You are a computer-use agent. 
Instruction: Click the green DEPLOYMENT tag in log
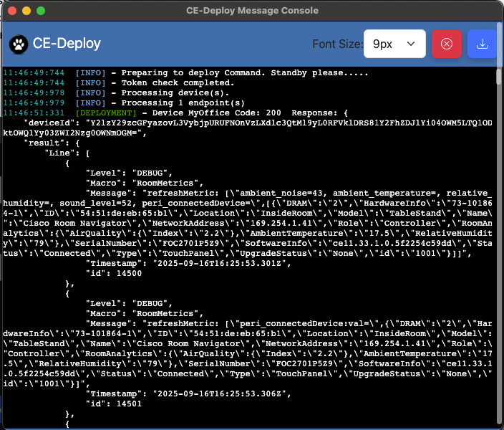click(x=105, y=113)
